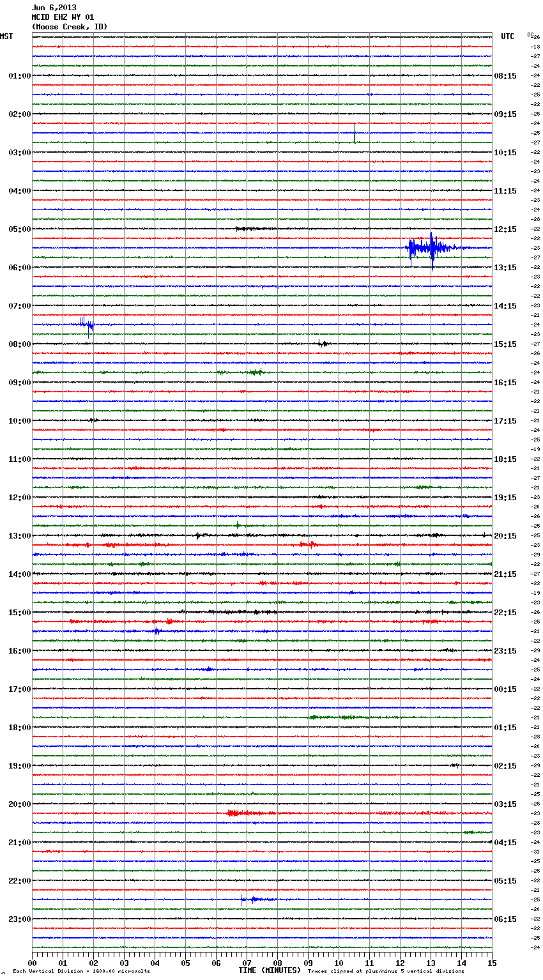The image size is (543, 980).
Task: Click the 18:15 UTC row label
Action: (505, 459)
